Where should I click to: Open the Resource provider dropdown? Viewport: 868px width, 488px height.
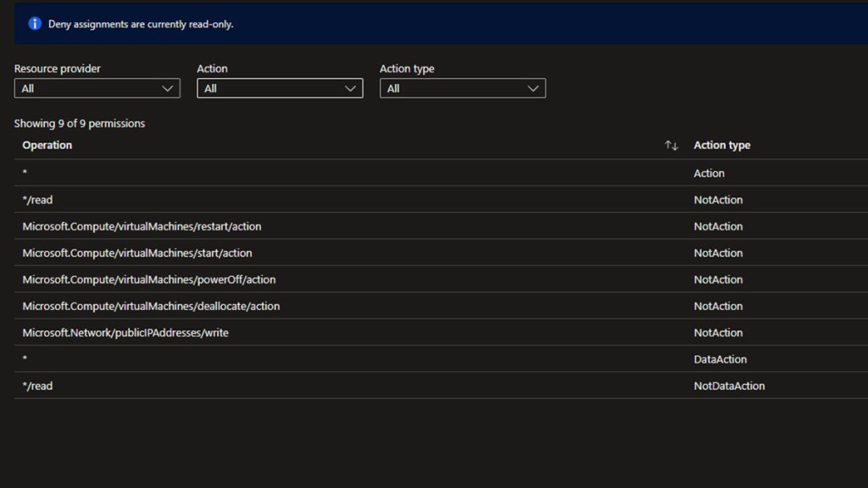(97, 88)
